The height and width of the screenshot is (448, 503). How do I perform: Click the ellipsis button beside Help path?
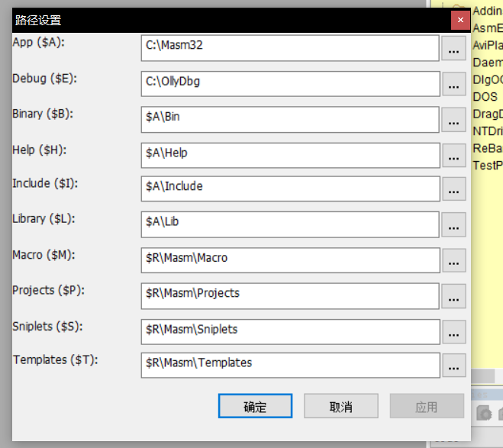click(454, 155)
